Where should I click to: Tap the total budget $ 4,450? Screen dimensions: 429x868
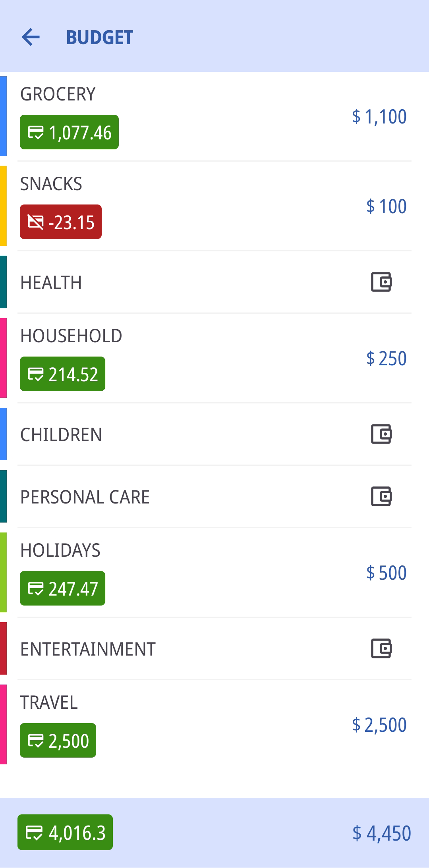pos(381,833)
